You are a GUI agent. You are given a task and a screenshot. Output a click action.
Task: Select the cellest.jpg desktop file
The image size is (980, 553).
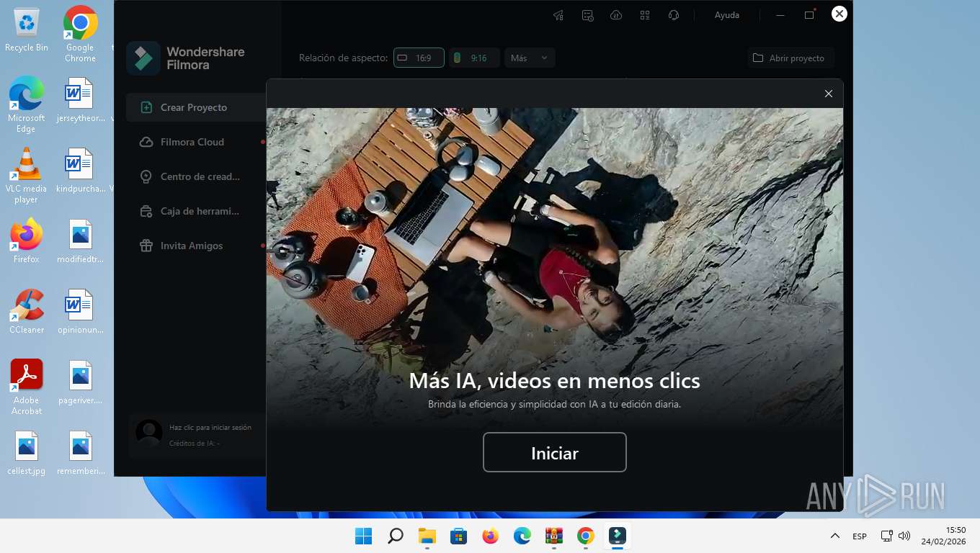click(x=27, y=453)
